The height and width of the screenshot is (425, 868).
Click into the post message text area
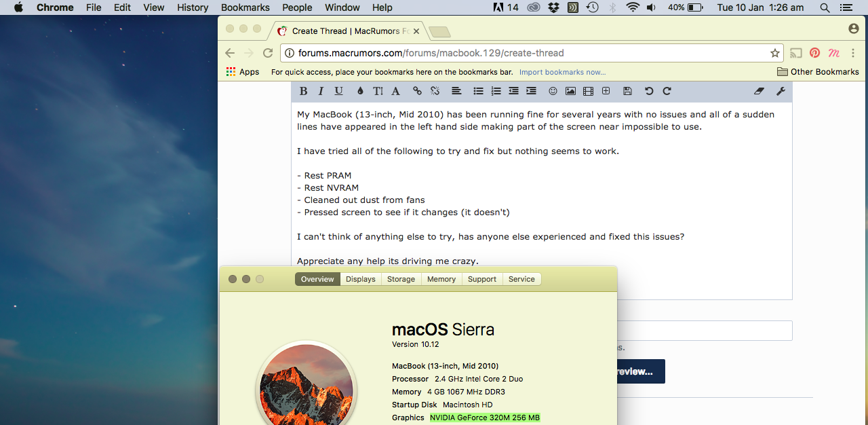[542, 200]
